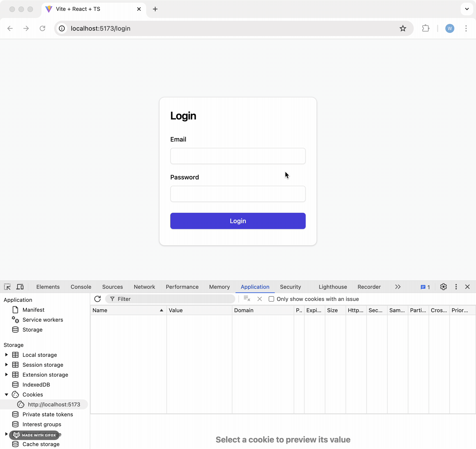Refresh the cookies table
This screenshot has height=449, width=476.
pyautogui.click(x=97, y=299)
